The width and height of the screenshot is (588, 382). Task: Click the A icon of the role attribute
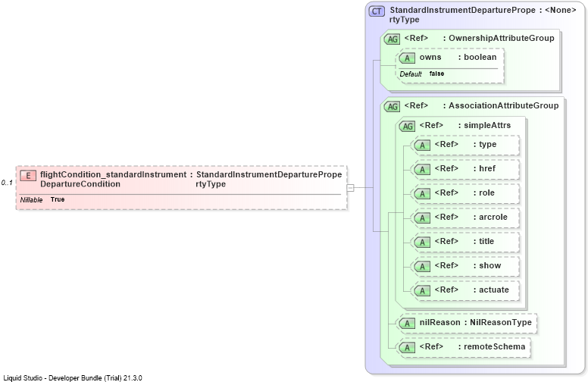(422, 193)
